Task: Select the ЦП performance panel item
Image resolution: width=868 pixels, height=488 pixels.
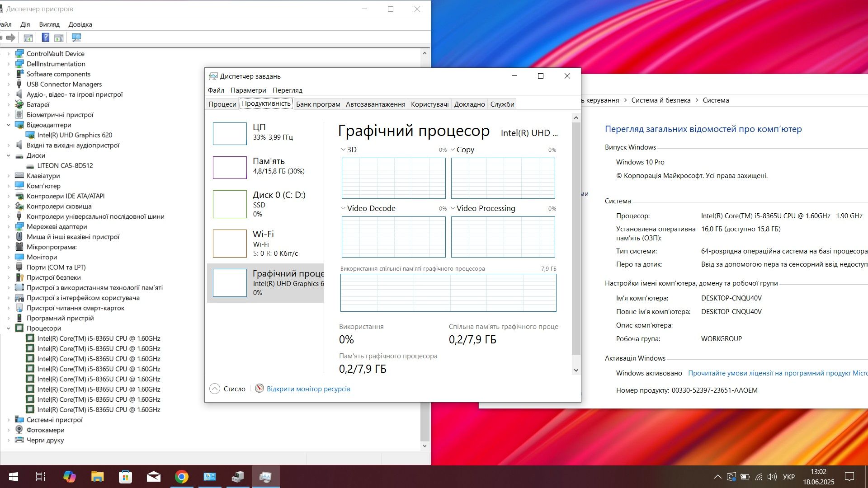Action: (266, 133)
